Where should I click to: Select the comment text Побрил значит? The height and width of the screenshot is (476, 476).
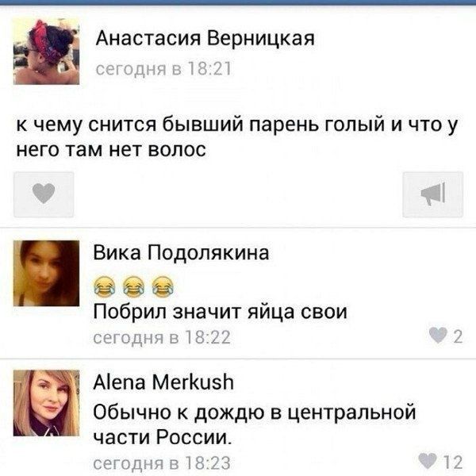point(220,312)
